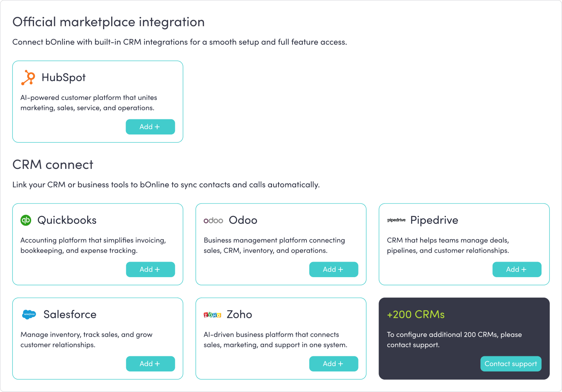Viewport: 562px width, 392px height.
Task: Add the Zoho integration
Action: point(334,364)
